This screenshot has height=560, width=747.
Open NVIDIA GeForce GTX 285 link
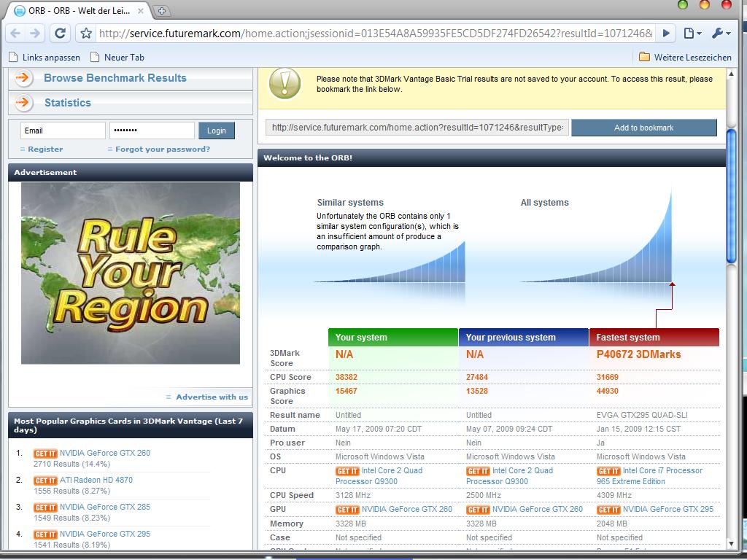coord(105,507)
